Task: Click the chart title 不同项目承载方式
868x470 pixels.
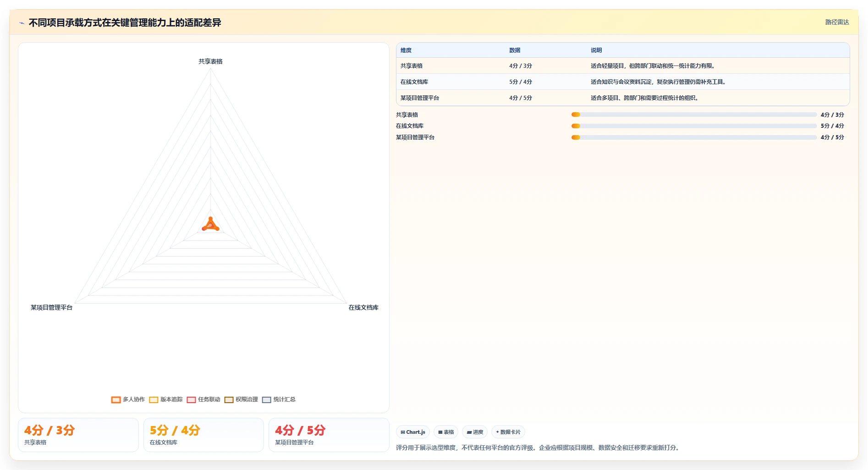Action: [x=125, y=22]
